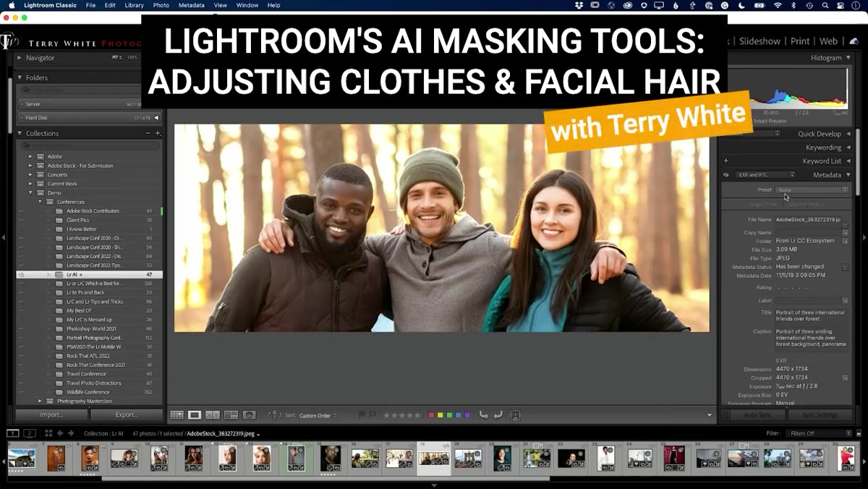The image size is (868, 489).
Task: Click Folder go-to arrow in Metadata
Action: pos(845,241)
